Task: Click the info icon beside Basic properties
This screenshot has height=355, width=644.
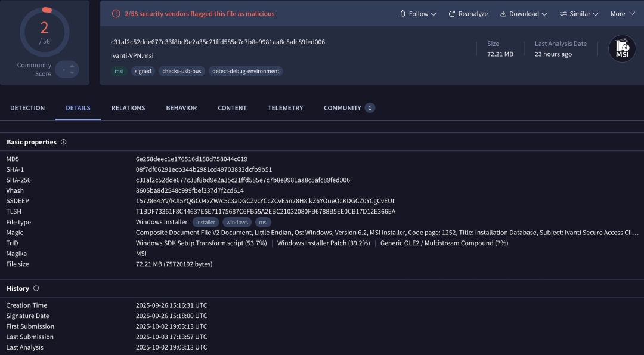Action: click(x=64, y=142)
